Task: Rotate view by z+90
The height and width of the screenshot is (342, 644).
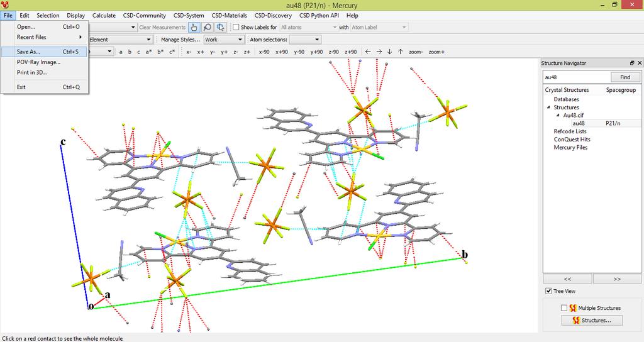Action: tap(351, 52)
